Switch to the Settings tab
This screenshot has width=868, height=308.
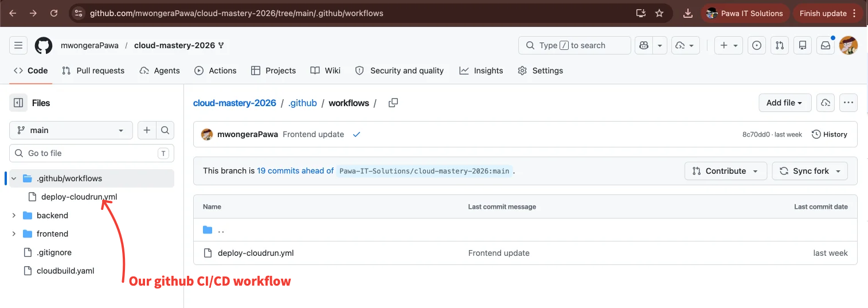(541, 71)
